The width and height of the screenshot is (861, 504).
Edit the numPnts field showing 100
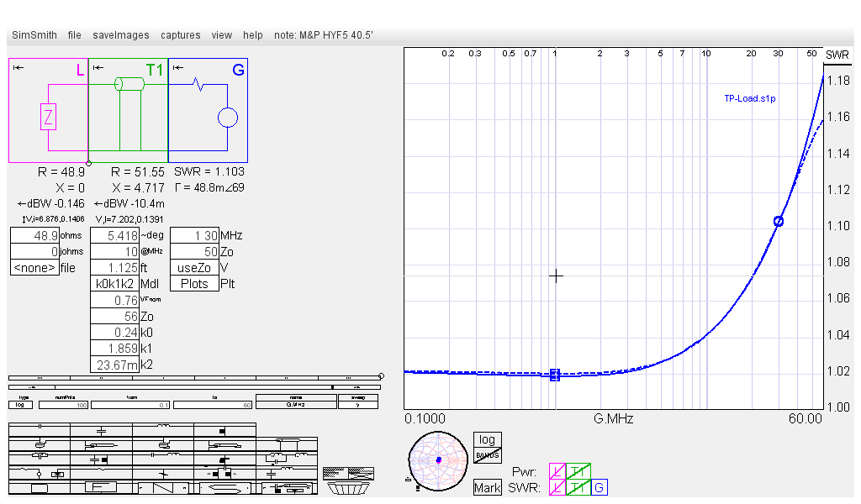coord(64,405)
